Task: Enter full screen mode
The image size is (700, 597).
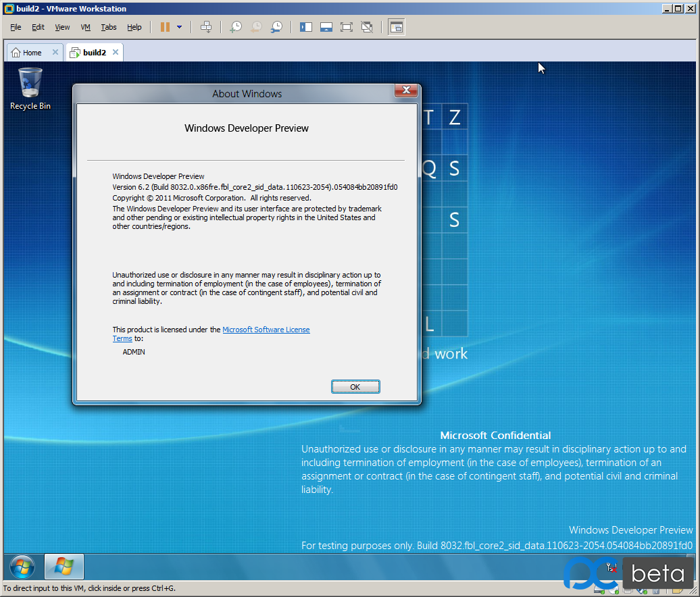Action: [x=347, y=27]
